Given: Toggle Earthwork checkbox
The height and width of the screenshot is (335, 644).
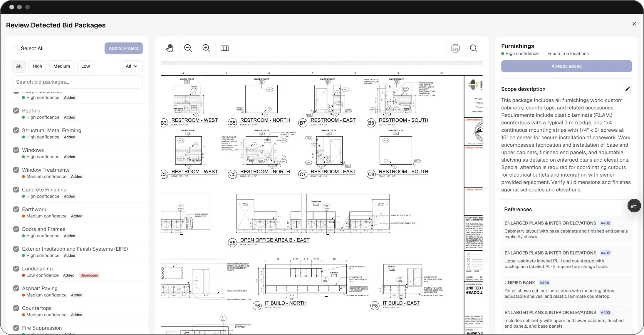Looking at the screenshot, I should click(16, 209).
